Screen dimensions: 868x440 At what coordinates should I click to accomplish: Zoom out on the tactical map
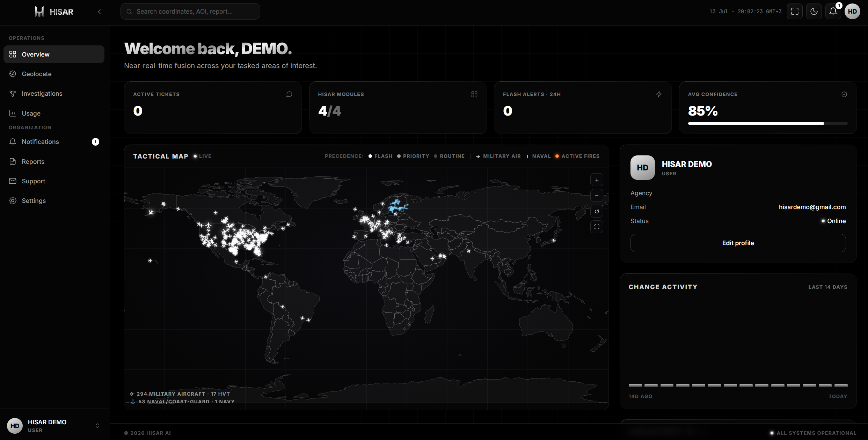point(597,196)
